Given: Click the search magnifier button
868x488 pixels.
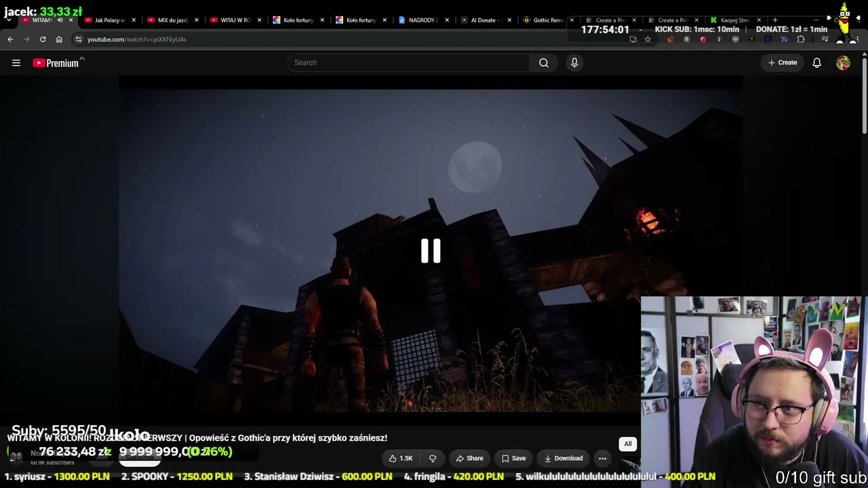Looking at the screenshot, I should point(544,63).
